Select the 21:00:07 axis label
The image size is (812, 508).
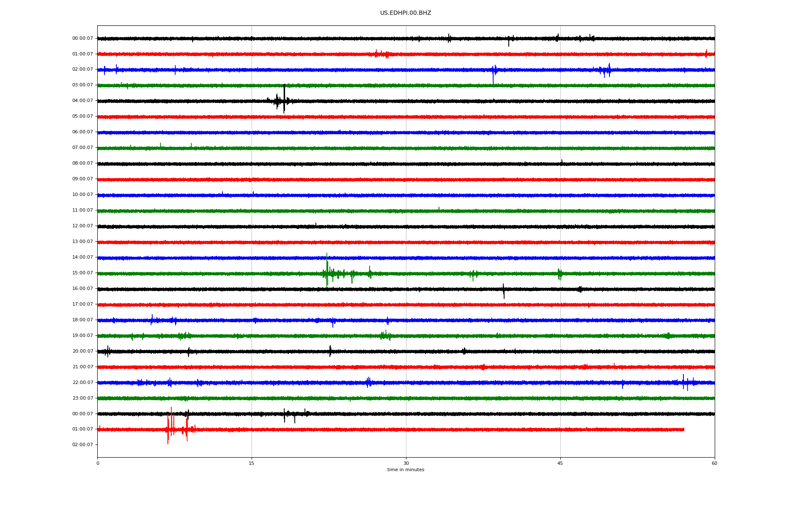82,367
